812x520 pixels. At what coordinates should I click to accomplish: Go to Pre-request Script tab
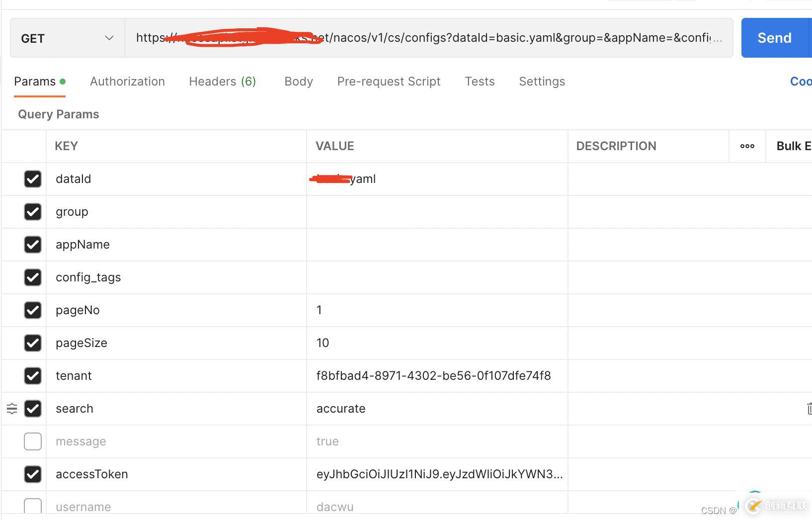tap(389, 82)
